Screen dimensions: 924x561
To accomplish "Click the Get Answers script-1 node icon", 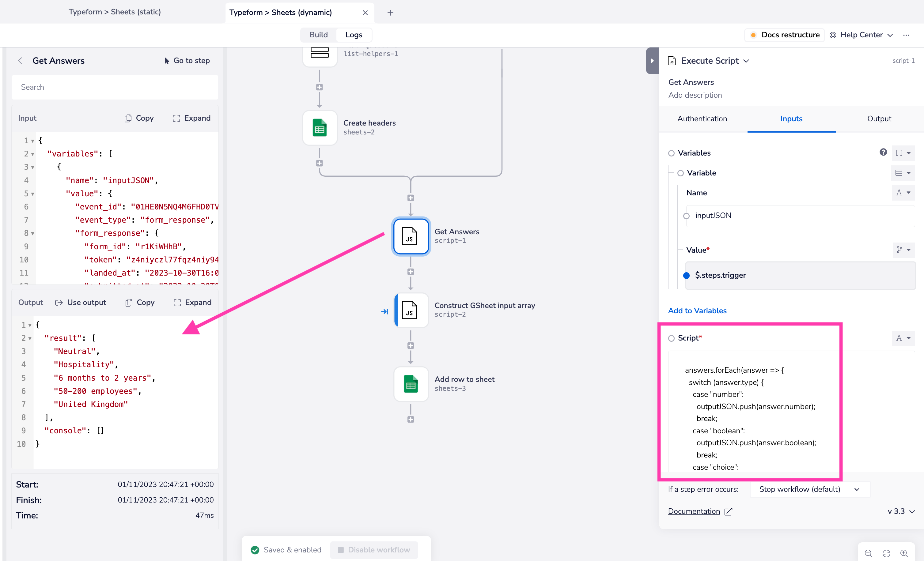I will [x=410, y=235].
